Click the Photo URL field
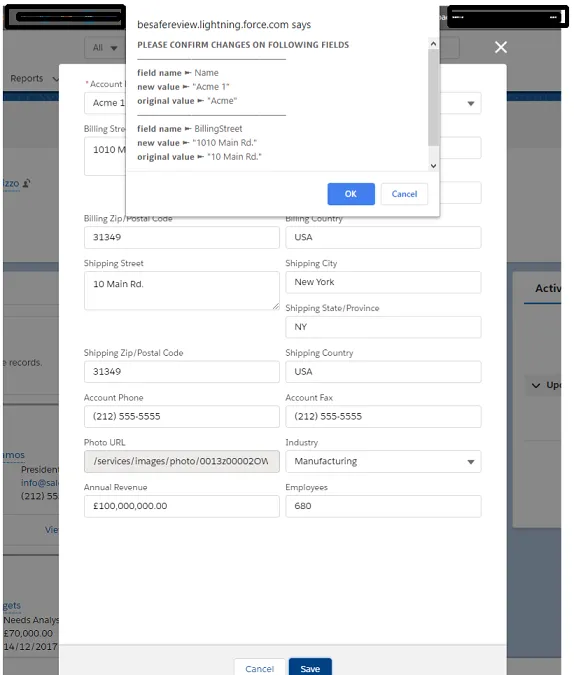Image resolution: width=574 pixels, height=675 pixels. [x=182, y=461]
